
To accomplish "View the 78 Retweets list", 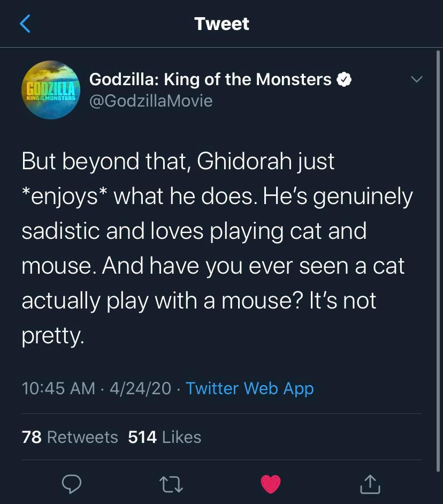I will [70, 437].
